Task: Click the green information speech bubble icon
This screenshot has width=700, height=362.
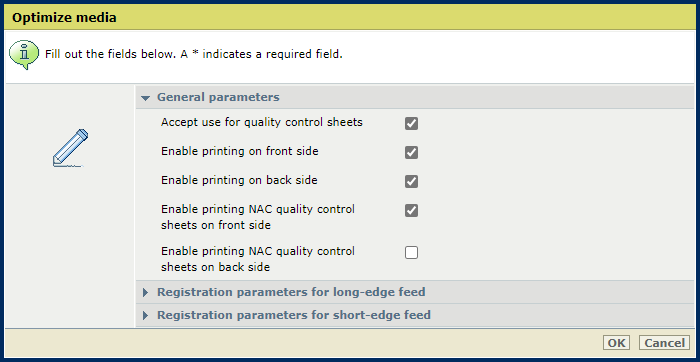Action: pyautogui.click(x=24, y=54)
